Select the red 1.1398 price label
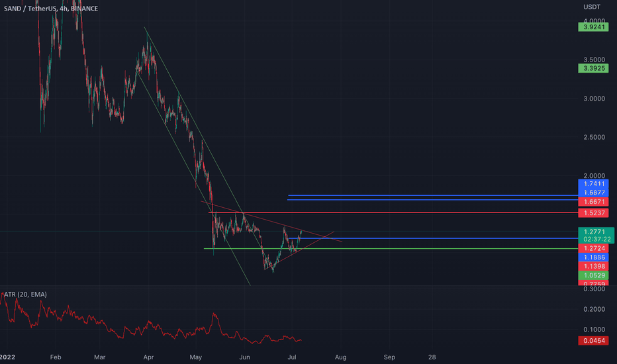 point(593,267)
